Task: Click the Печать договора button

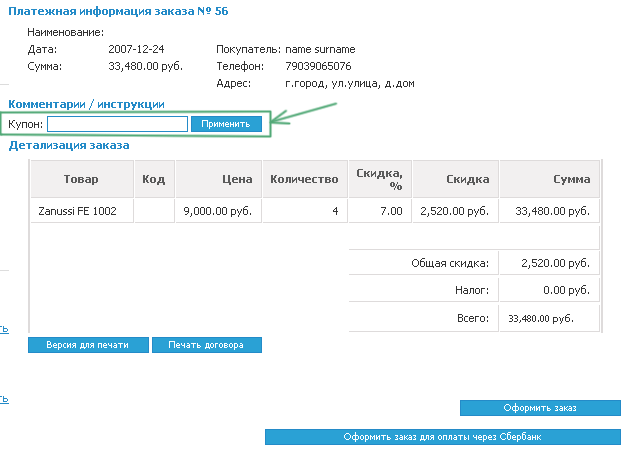Action: point(206,345)
